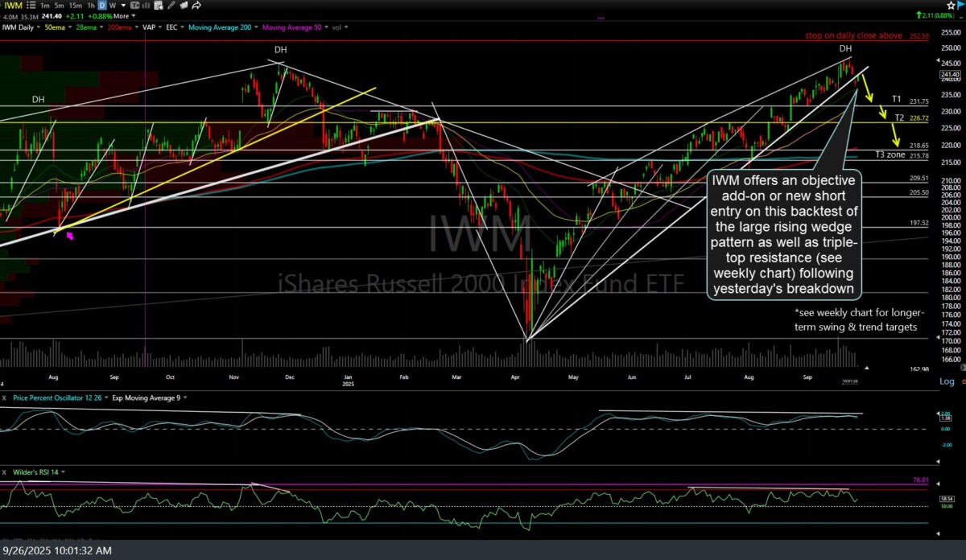Click the T2 226.72 price target label
966x560 pixels.
tap(909, 117)
